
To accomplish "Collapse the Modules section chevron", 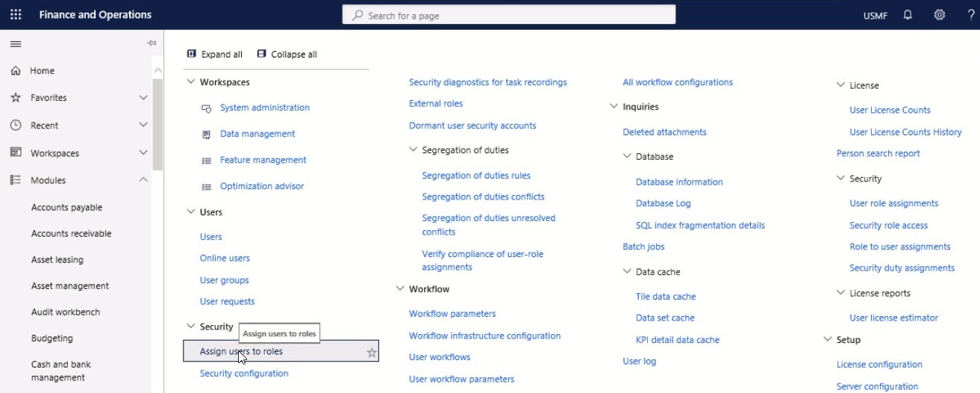I will [x=143, y=180].
